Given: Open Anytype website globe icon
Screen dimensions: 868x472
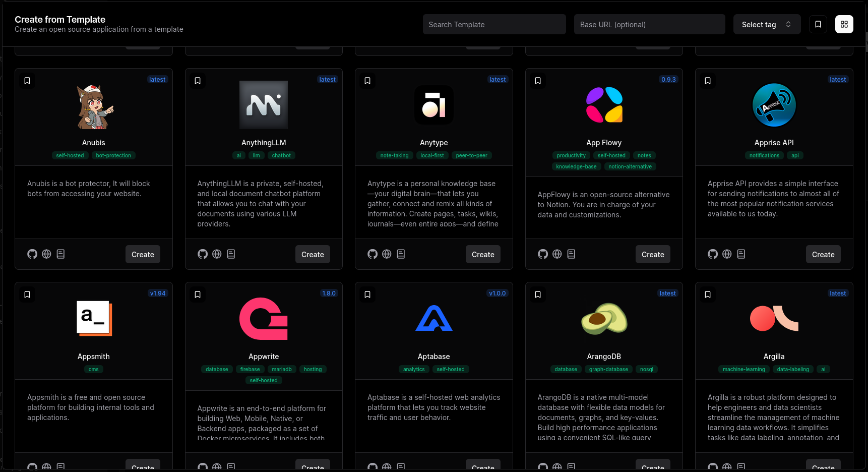Looking at the screenshot, I should point(387,254).
